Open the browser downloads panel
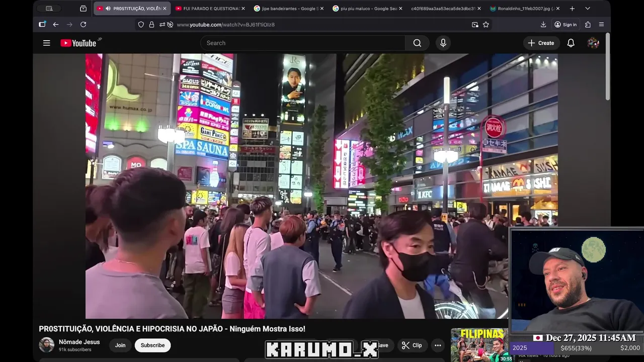Screen dimensions: 644x362 [543, 25]
